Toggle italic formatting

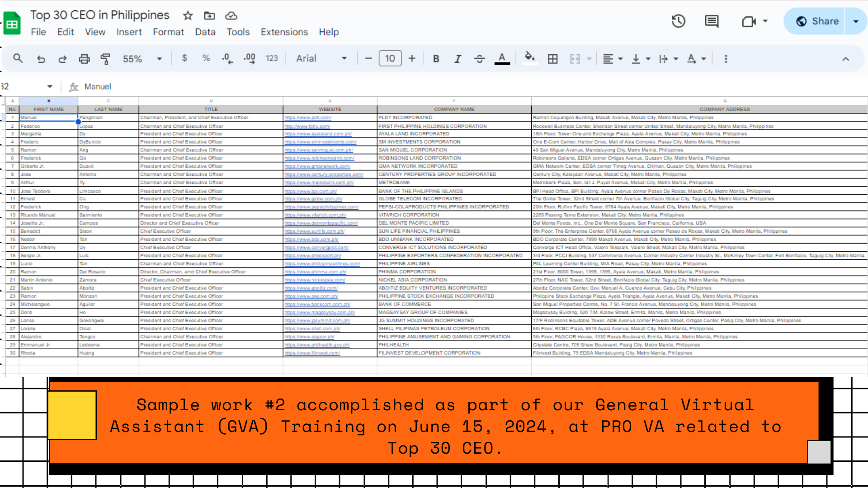point(458,59)
